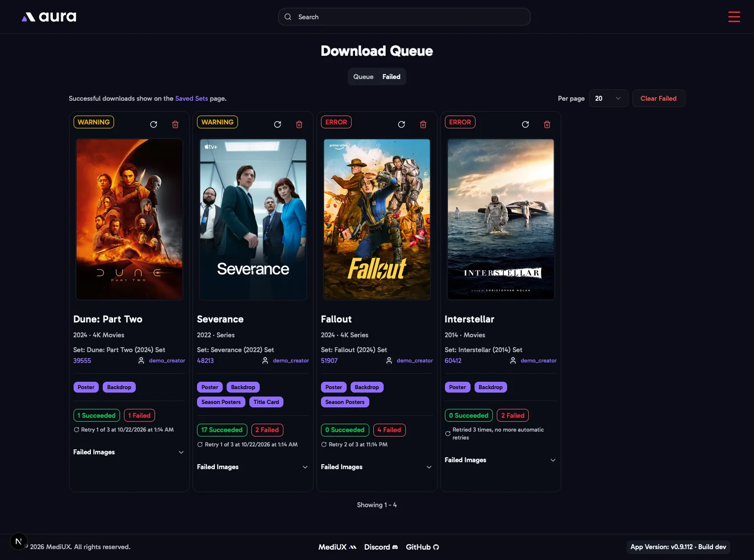Open the MediUX footer link
This screenshot has height=560, width=754.
[x=337, y=547]
